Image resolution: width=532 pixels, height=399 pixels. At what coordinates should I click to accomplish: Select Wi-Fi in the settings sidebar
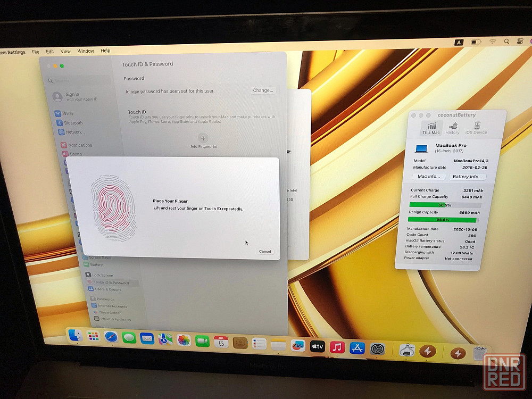coord(68,114)
